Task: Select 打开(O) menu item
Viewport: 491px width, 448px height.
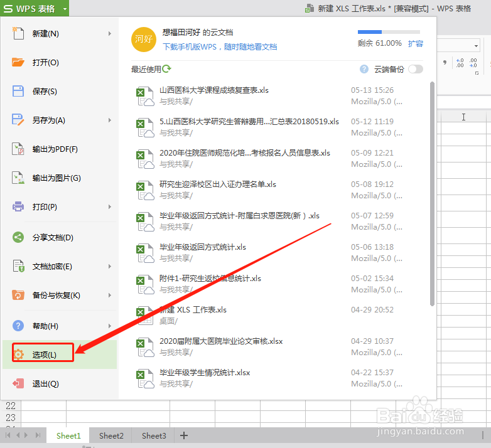Action: click(x=60, y=63)
